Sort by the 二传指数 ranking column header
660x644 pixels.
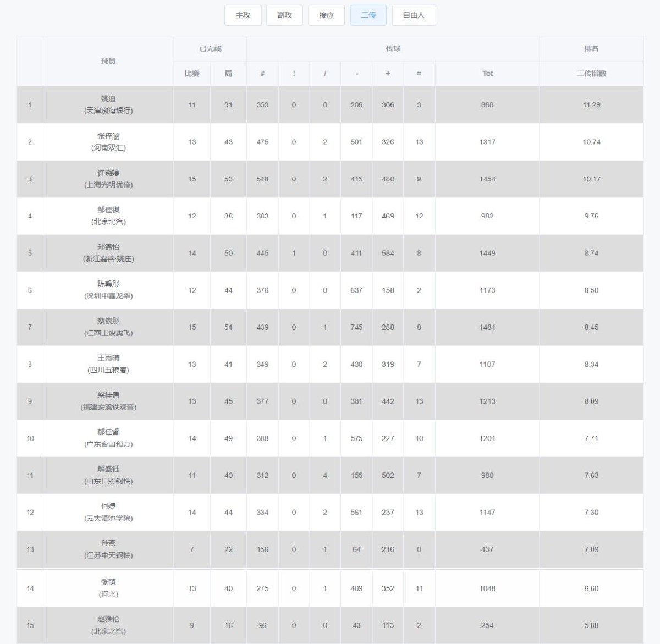pos(591,74)
